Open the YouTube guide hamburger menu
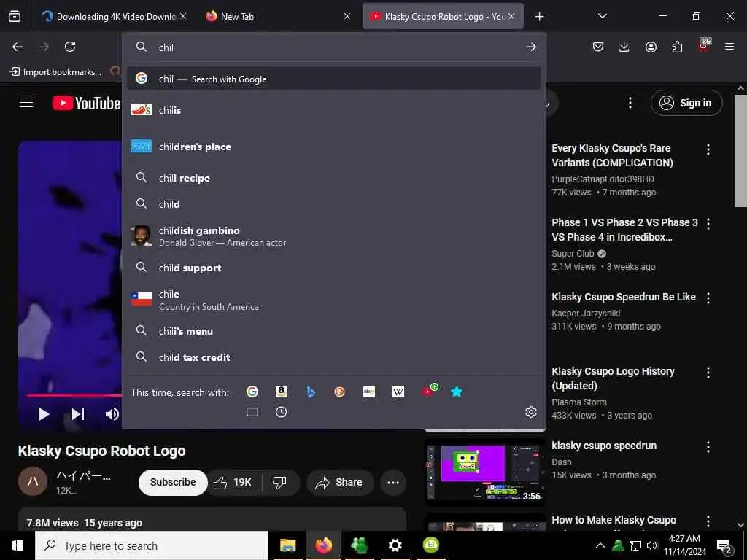747x560 pixels. tap(26, 103)
